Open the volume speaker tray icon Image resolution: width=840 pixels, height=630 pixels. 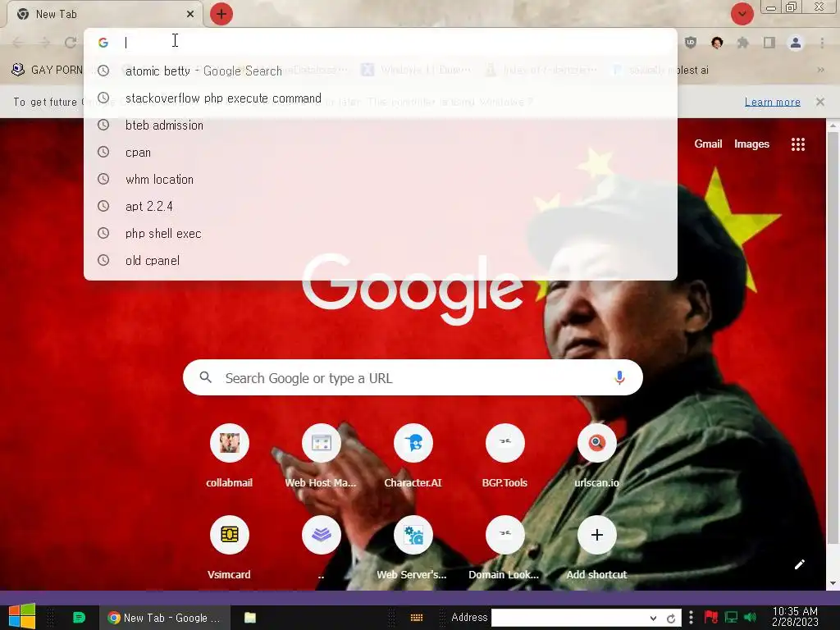[750, 618]
